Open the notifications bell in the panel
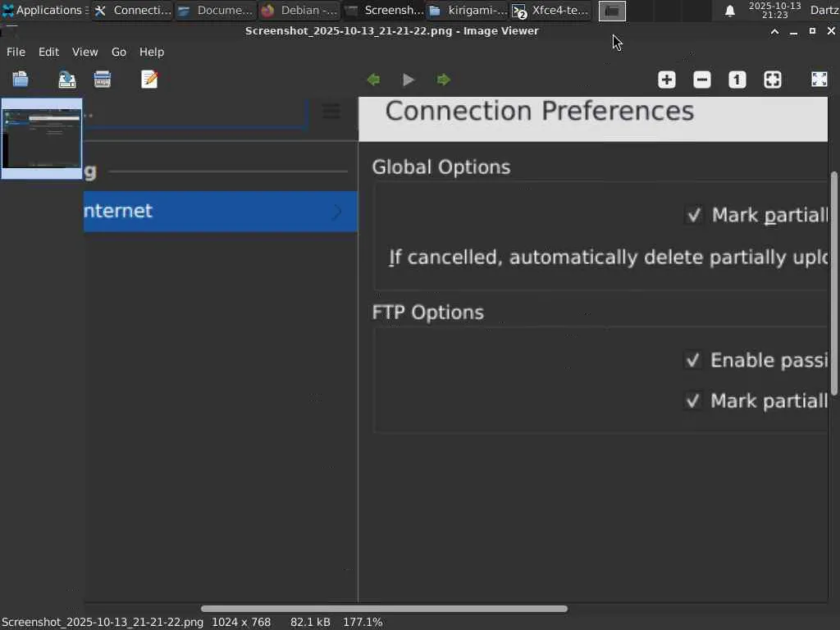 [729, 11]
